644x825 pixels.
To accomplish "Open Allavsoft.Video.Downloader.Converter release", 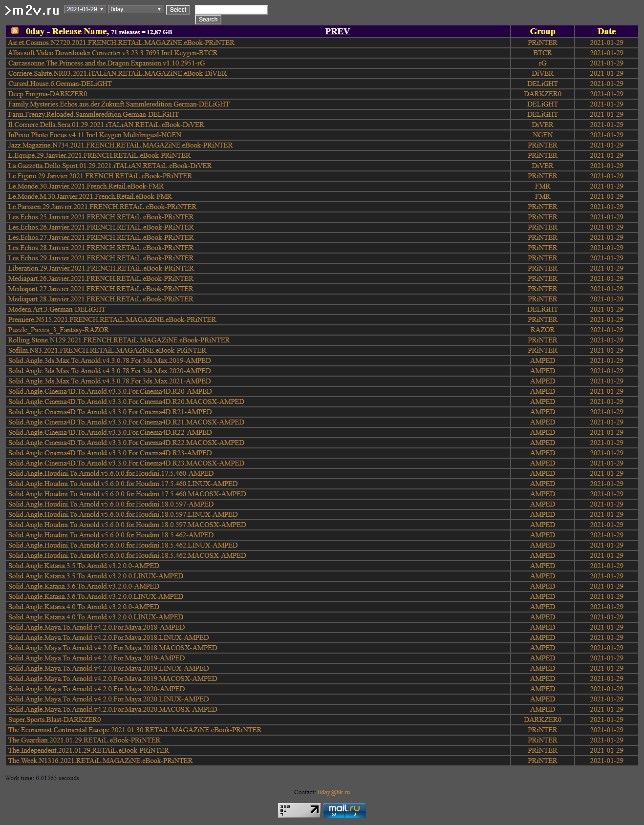I will pyautogui.click(x=113, y=53).
